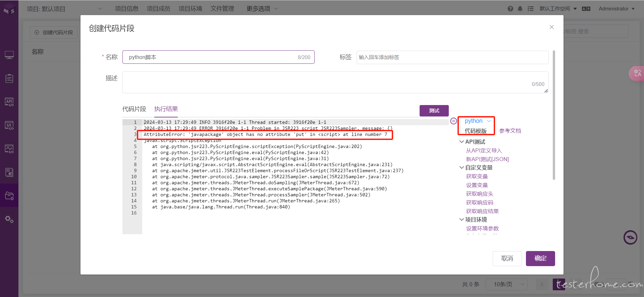This screenshot has height=297, width=644.
Task: Open the API test sidebar icon
Action: tap(9, 102)
